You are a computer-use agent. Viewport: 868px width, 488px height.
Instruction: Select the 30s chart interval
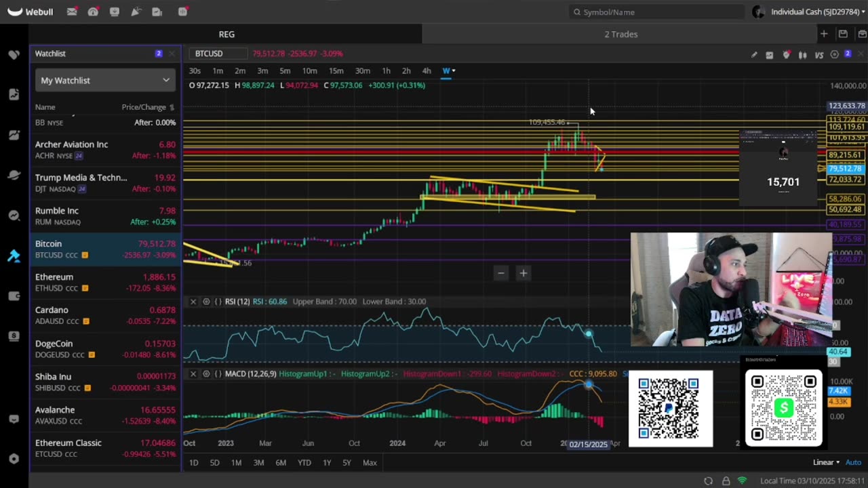tap(195, 71)
